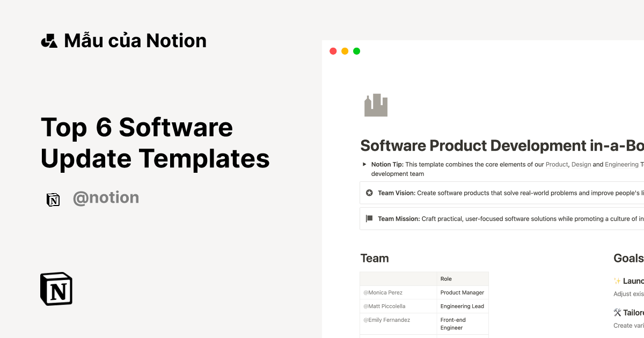The height and width of the screenshot is (338, 644).
Task: Expand the Notion Tip toggle arrow
Action: pos(364,164)
